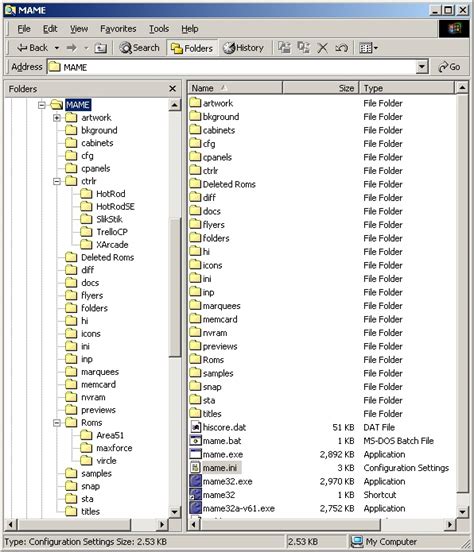Select HotRodSE in the folder tree
Viewport: 474px width, 552px height.
point(115,206)
